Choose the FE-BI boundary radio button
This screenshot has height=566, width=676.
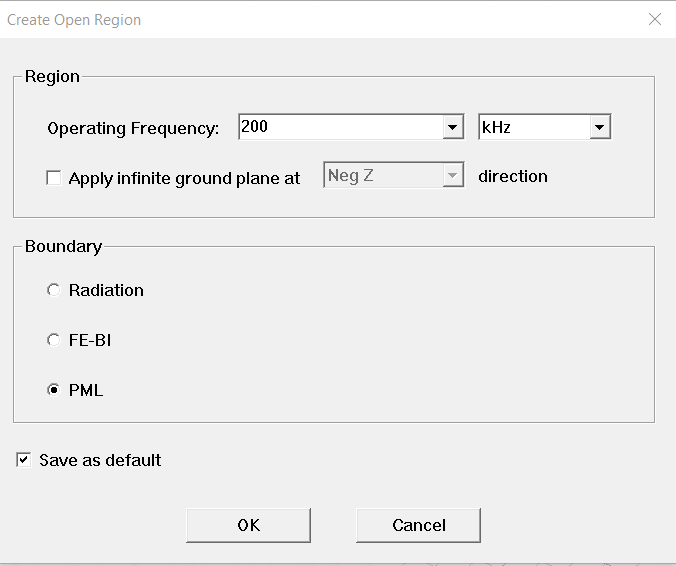pos(53,340)
